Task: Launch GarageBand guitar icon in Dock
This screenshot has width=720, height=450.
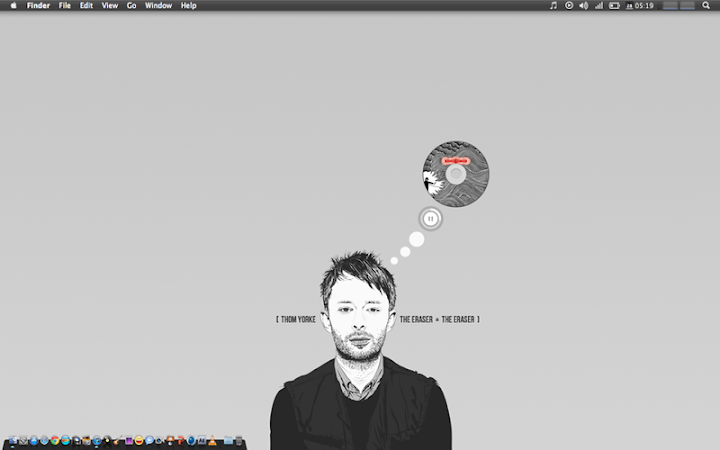Action: (118, 440)
